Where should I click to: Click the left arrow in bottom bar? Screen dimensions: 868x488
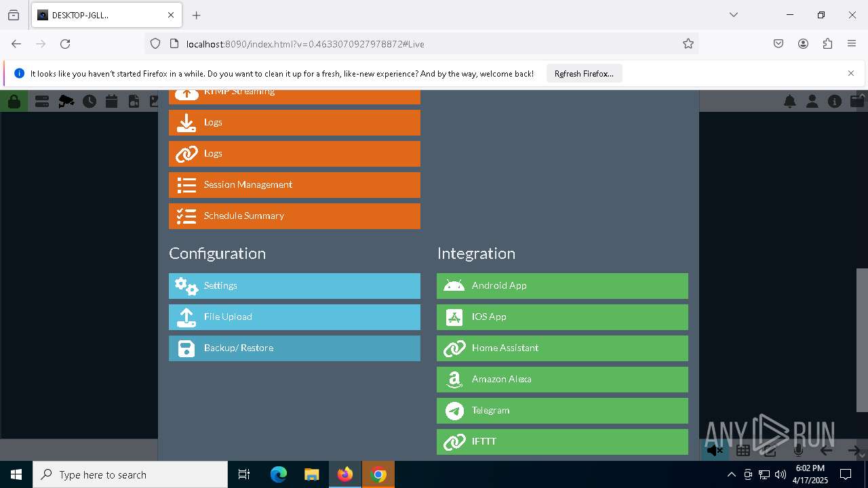point(826,450)
